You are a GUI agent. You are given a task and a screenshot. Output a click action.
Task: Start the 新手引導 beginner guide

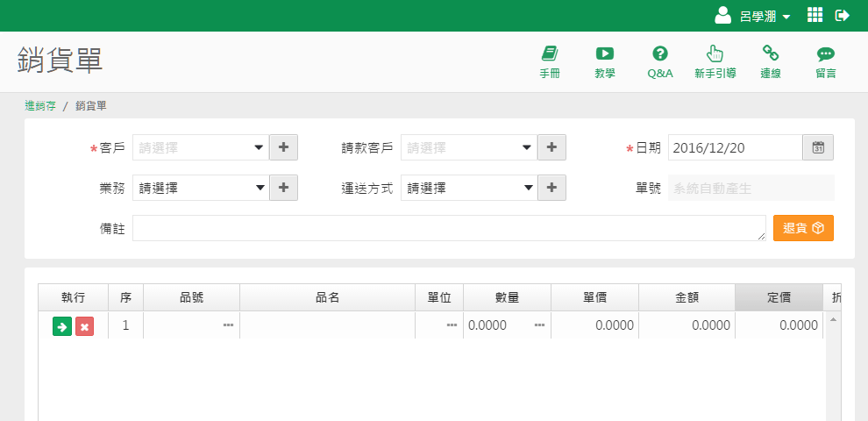click(715, 61)
